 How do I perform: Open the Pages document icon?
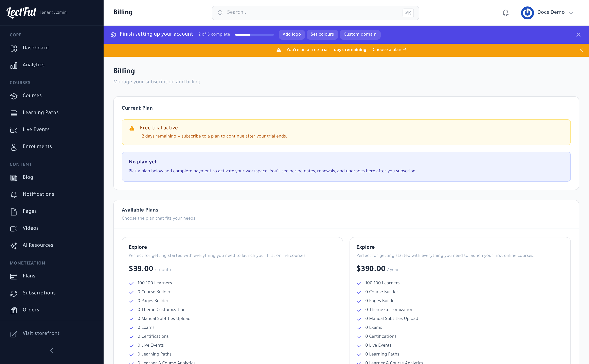(x=14, y=212)
